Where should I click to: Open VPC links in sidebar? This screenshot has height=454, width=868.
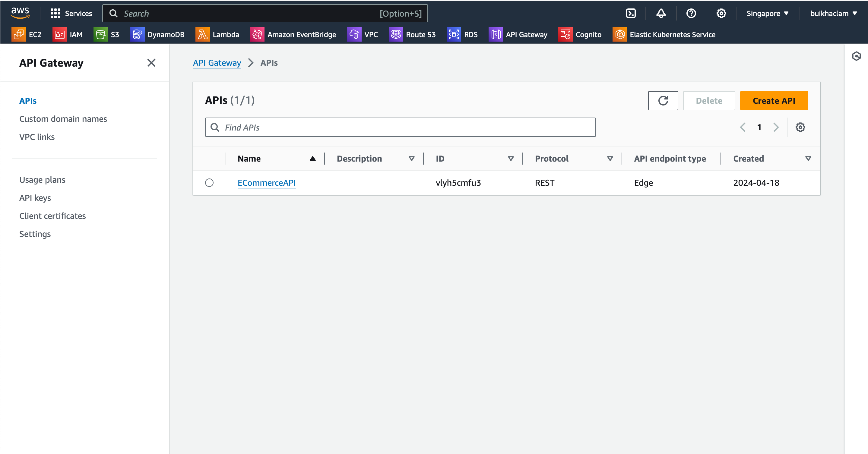point(37,137)
